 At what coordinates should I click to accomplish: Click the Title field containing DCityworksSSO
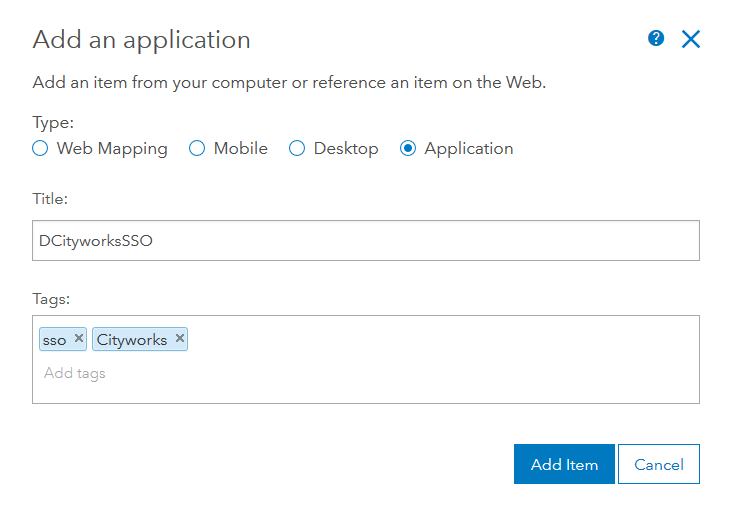pos(365,241)
